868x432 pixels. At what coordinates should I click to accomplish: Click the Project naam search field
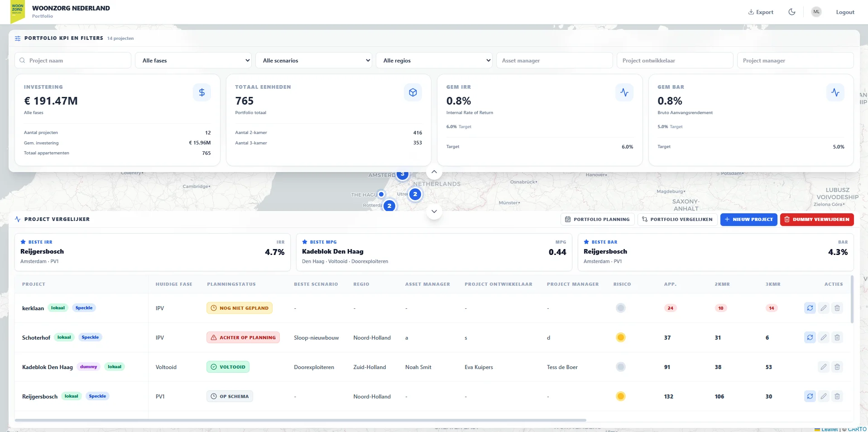tap(73, 60)
